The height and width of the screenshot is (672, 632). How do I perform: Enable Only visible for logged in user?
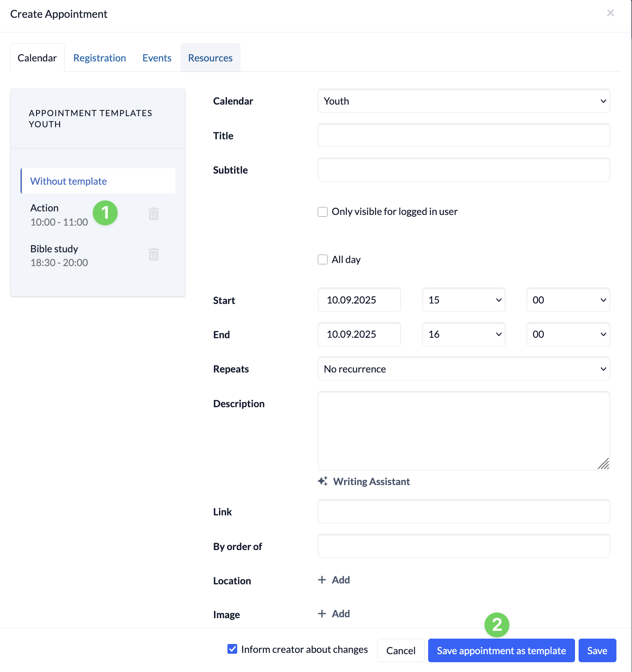tap(323, 212)
